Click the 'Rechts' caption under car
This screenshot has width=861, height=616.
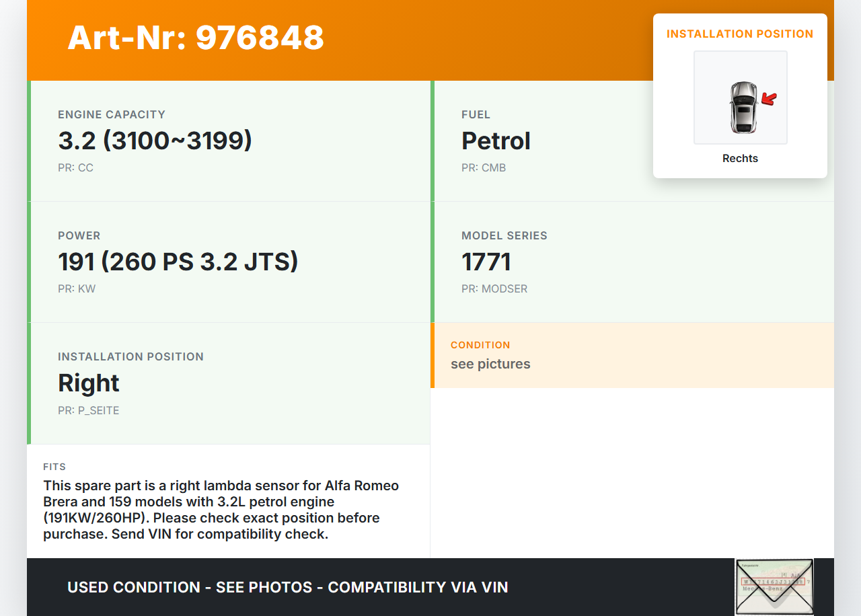(740, 159)
